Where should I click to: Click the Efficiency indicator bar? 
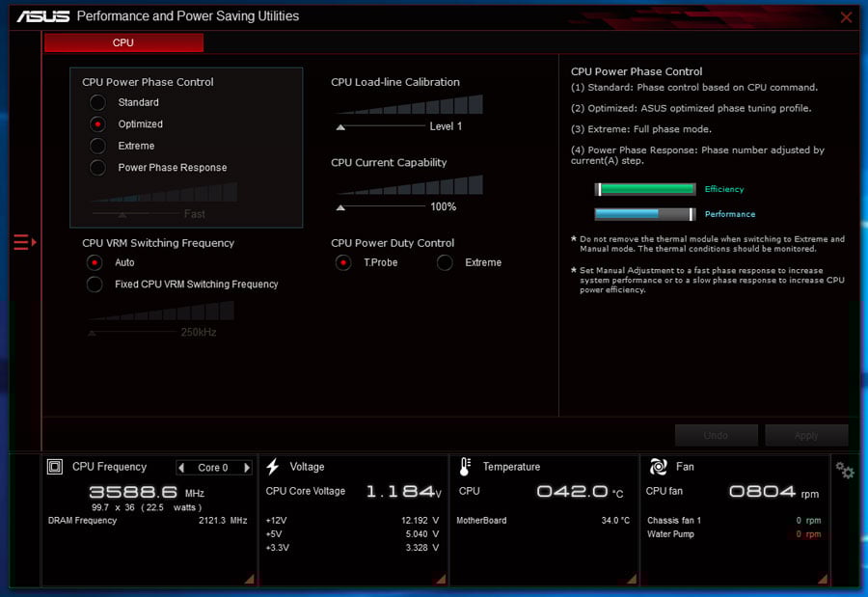click(x=645, y=189)
